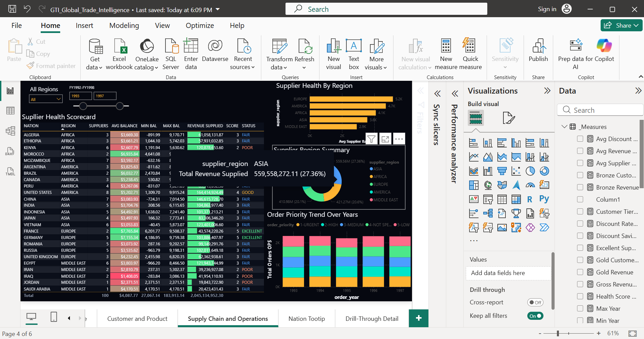The height and width of the screenshot is (339, 644).
Task: Expand the Performance analyzer pane
Action: [x=455, y=94]
